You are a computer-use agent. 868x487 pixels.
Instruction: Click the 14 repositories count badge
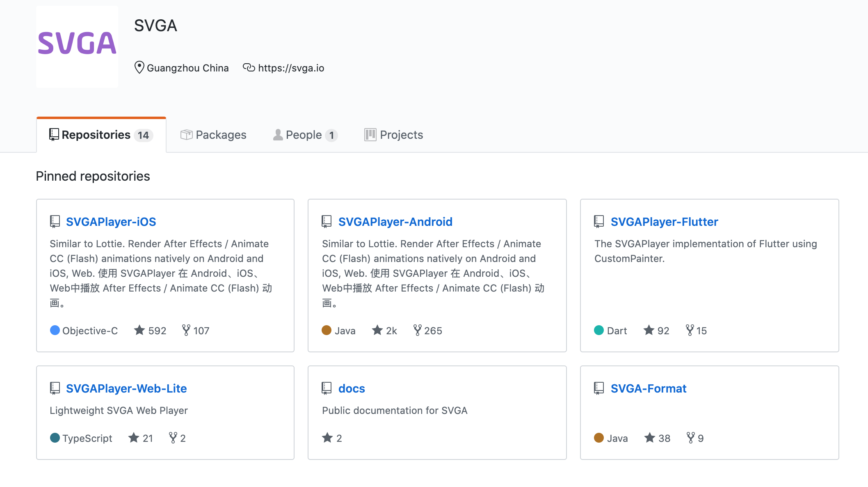(143, 135)
